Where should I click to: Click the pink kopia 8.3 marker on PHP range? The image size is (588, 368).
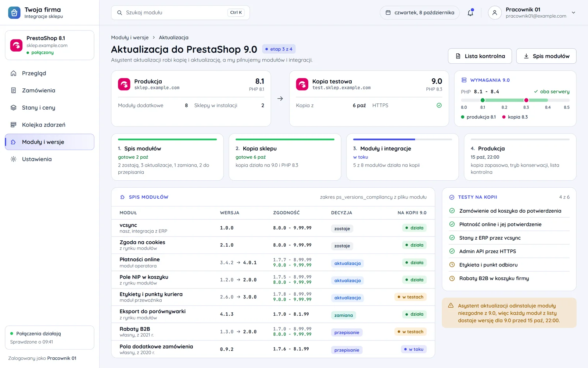[x=526, y=100]
